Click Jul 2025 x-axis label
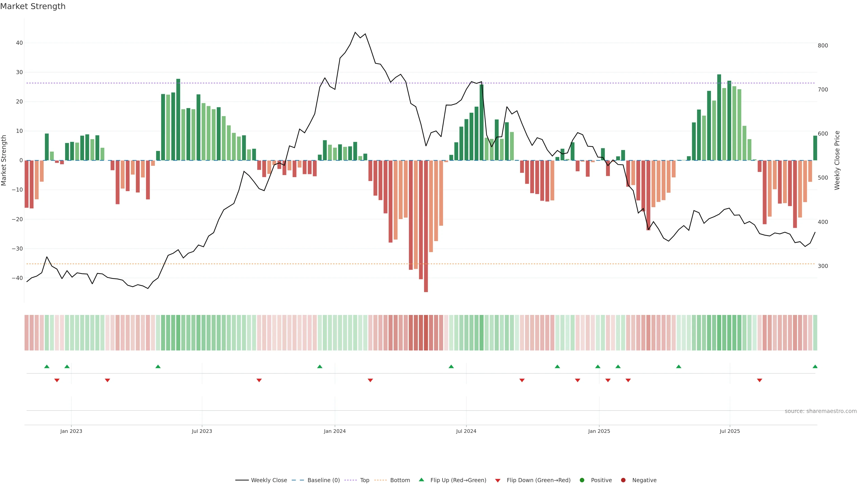The height and width of the screenshot is (488, 868). (729, 431)
